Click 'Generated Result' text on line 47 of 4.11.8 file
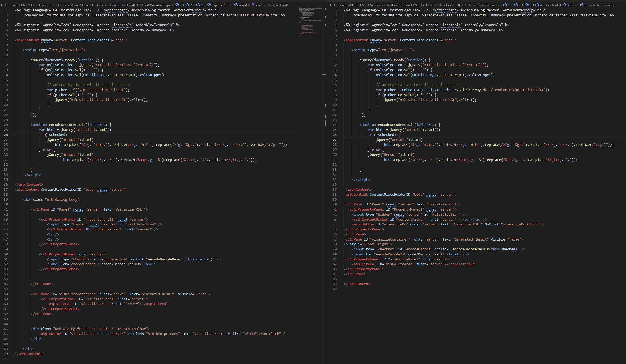626x364 pixels. coord(470,239)
